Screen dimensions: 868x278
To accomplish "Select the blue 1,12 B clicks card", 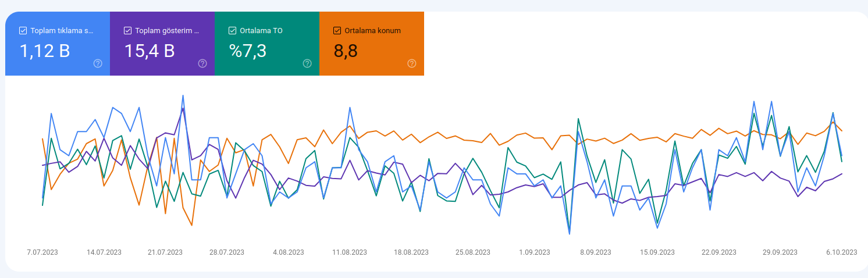I will point(58,44).
